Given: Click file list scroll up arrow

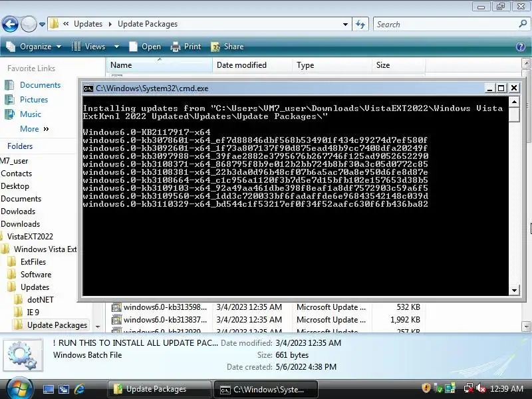Looking at the screenshot, I should tap(526, 63).
